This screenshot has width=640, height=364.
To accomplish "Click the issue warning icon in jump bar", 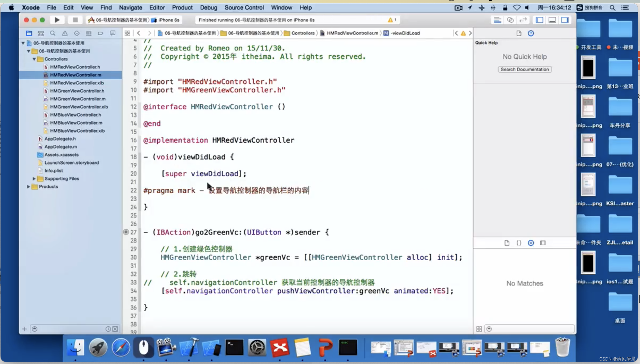I will tap(463, 33).
